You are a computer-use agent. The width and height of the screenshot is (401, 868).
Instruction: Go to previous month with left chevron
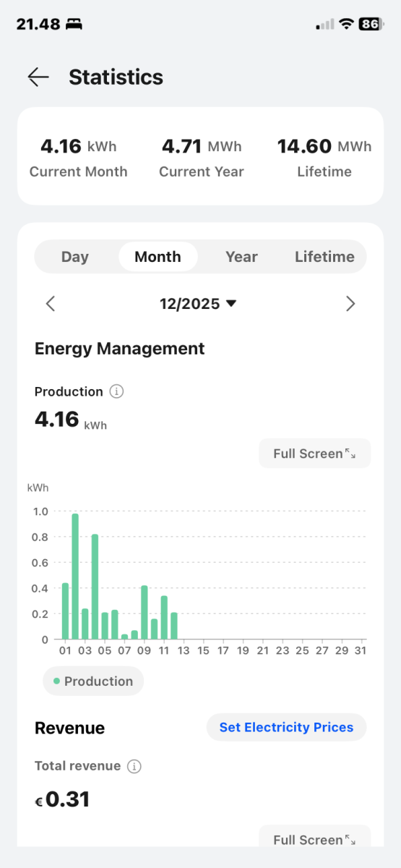[50, 304]
